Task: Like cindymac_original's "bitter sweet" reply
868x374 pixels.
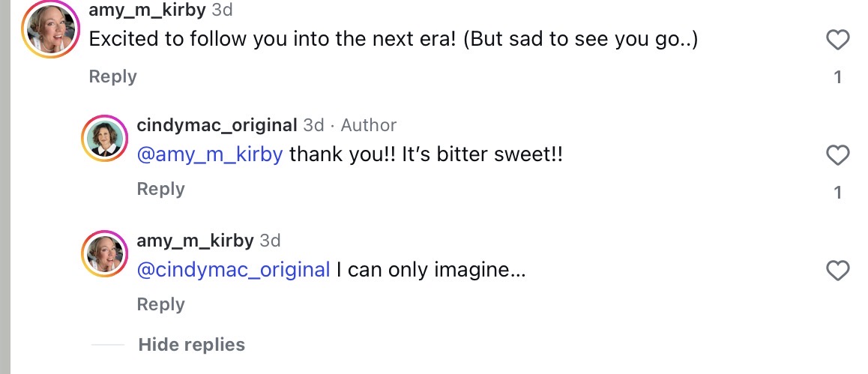Action: pyautogui.click(x=837, y=155)
